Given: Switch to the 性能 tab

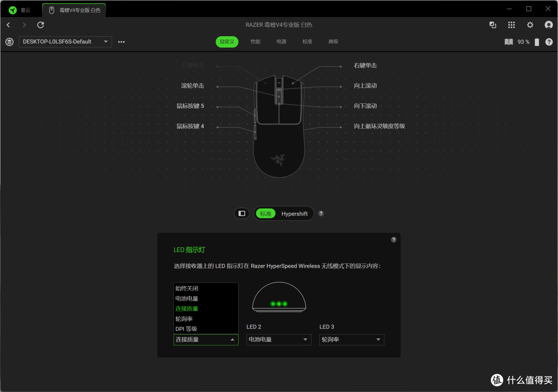Looking at the screenshot, I should [255, 42].
